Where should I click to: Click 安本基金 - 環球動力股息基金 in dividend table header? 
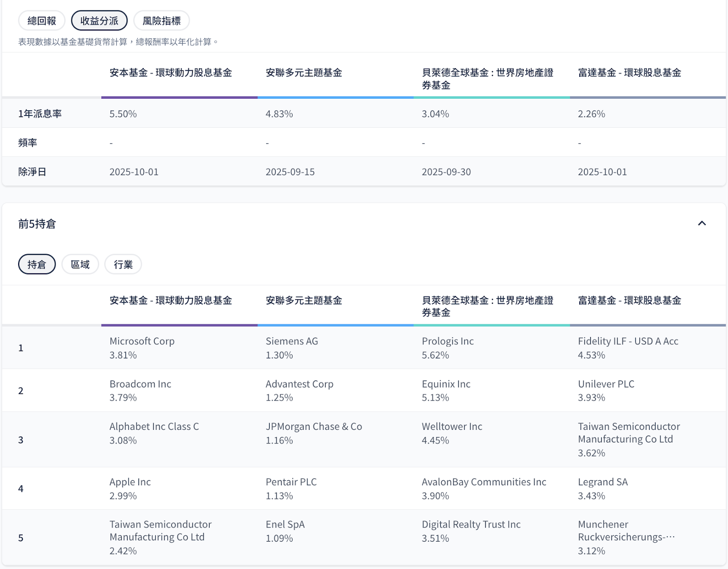[x=171, y=73]
